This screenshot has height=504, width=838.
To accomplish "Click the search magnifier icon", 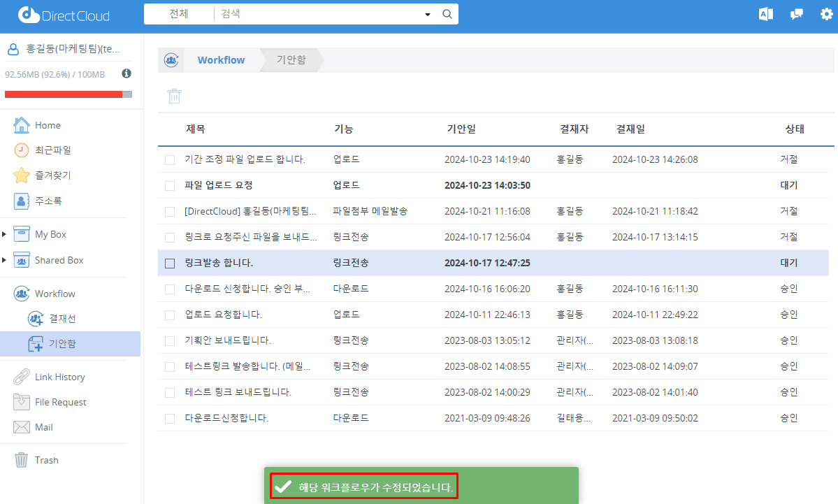I will click(447, 14).
